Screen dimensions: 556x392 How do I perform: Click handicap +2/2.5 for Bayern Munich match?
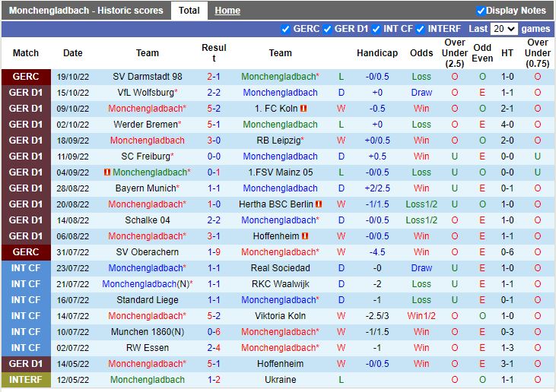(x=377, y=188)
